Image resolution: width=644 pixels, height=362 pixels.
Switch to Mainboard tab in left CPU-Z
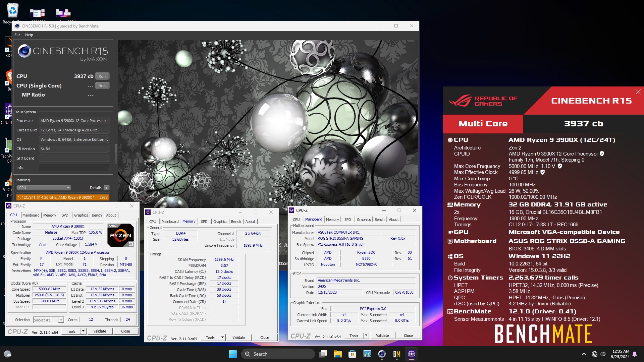[x=31, y=215]
